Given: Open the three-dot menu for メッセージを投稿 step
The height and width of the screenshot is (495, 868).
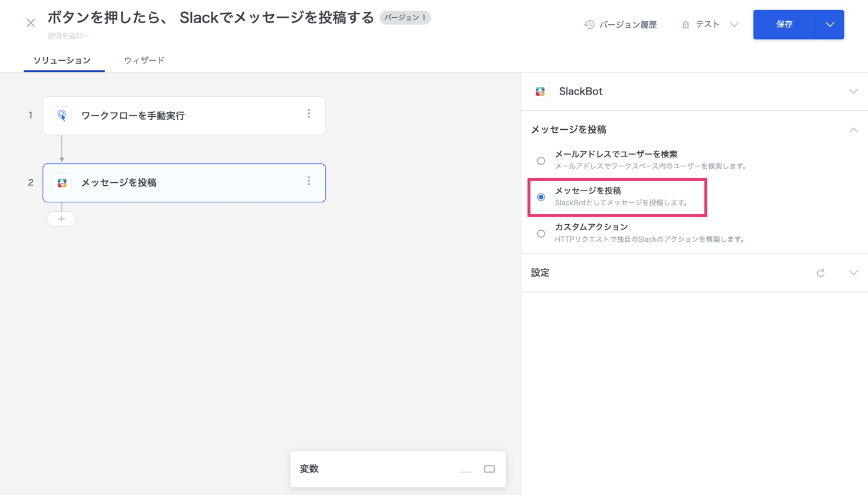Looking at the screenshot, I should tap(309, 181).
